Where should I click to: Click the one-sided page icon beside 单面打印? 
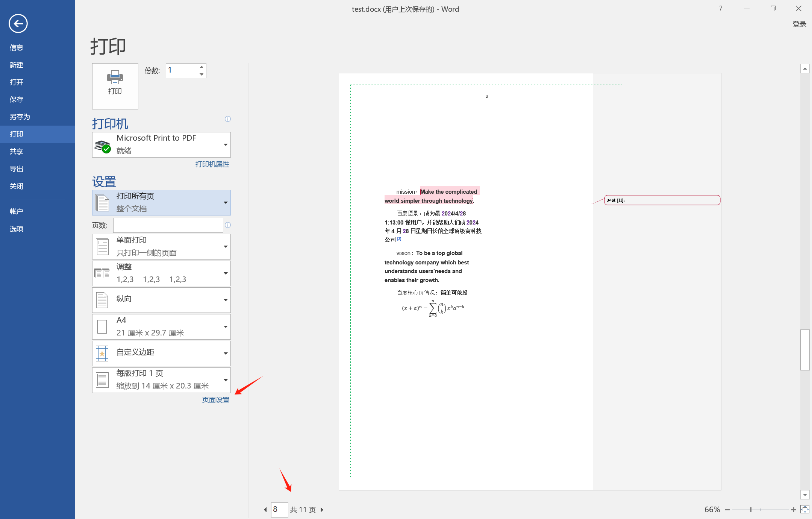click(102, 247)
